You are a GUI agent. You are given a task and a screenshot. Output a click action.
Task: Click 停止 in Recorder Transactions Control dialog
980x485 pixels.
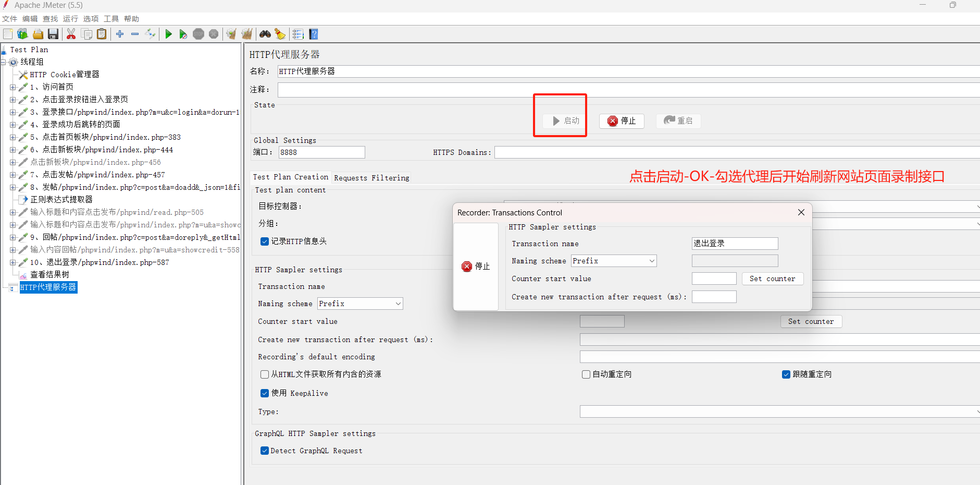476,266
